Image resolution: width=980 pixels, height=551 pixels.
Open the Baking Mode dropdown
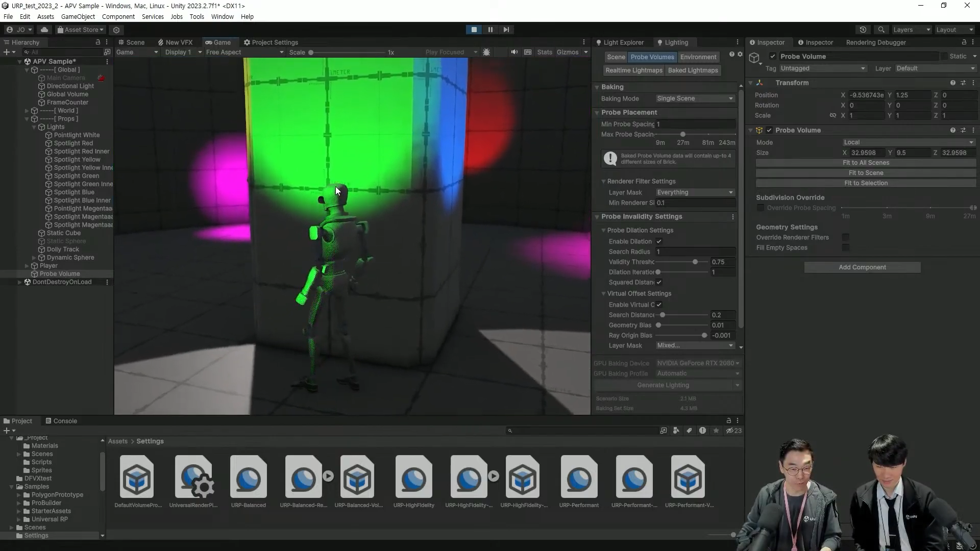pos(695,98)
